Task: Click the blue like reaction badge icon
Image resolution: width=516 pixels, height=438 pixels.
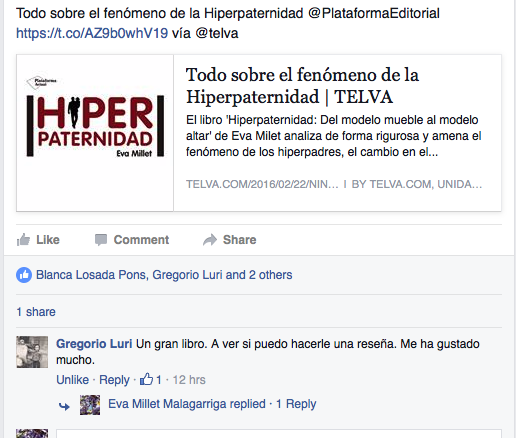Action: click(x=24, y=275)
